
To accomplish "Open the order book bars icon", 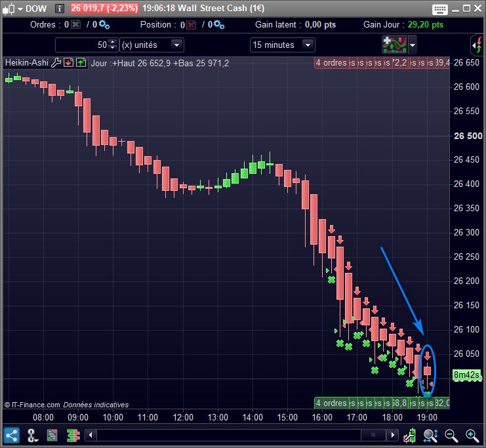I will [x=73, y=436].
